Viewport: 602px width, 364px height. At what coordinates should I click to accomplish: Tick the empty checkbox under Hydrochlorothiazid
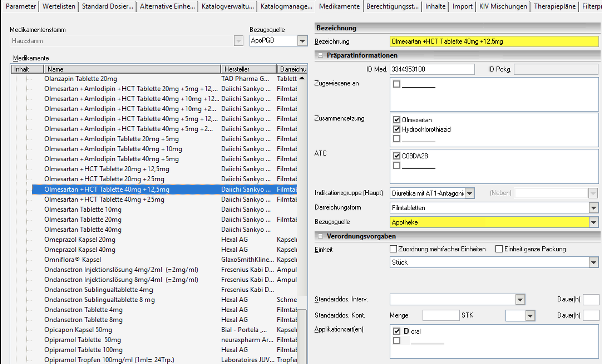coord(397,138)
